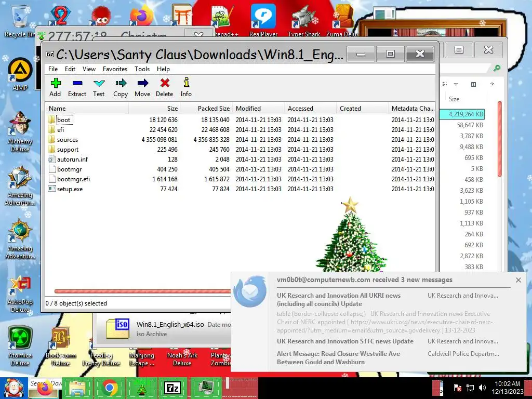
Task: Click the network tray icon
Action: pos(470,388)
